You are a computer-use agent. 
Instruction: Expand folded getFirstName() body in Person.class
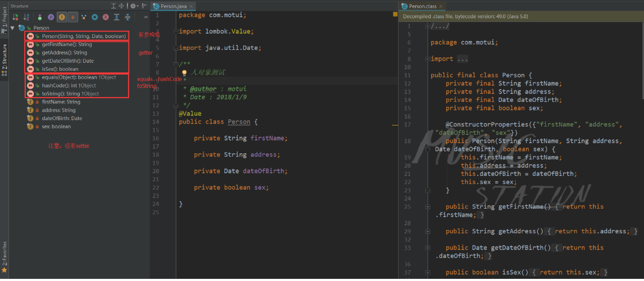coord(427,206)
